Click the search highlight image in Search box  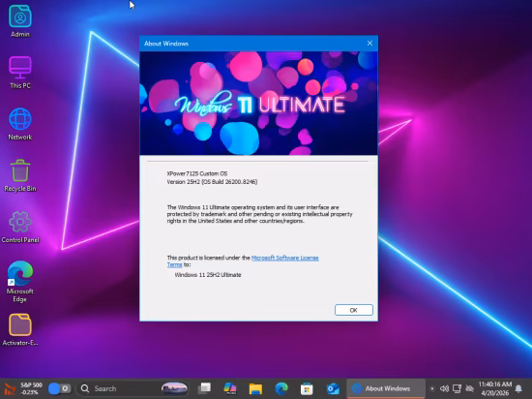[x=174, y=388]
